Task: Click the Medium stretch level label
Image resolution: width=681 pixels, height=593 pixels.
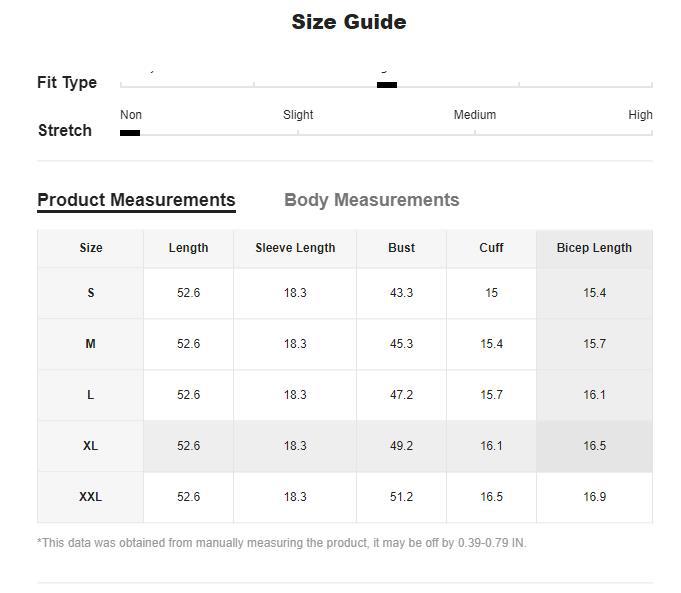Action: (474, 115)
